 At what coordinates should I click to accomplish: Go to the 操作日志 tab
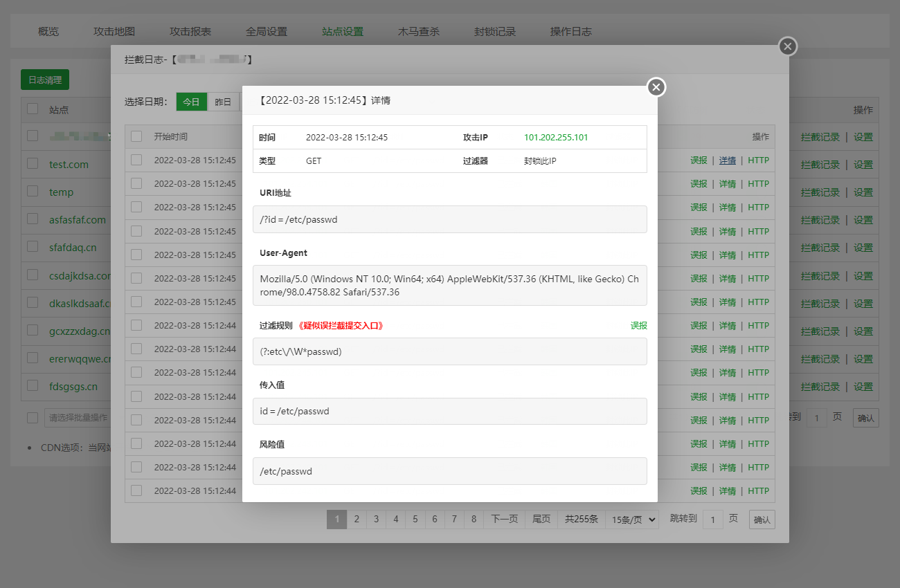tap(571, 32)
